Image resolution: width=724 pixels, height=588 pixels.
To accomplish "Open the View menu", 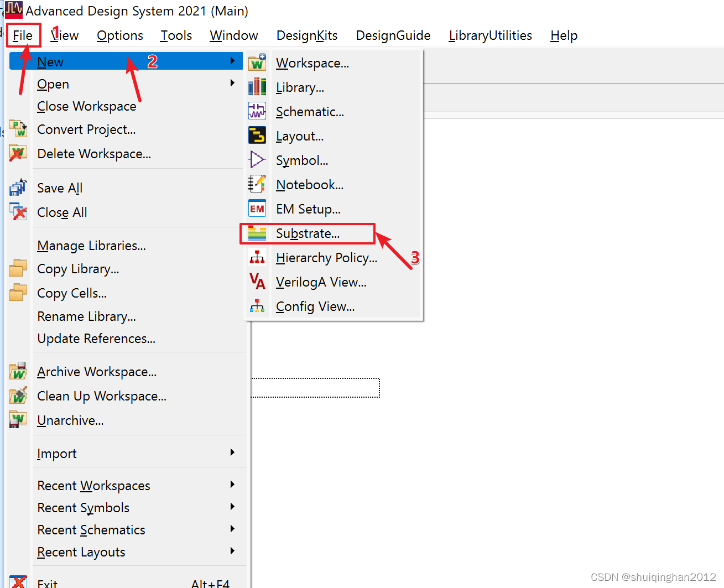I will [x=65, y=35].
